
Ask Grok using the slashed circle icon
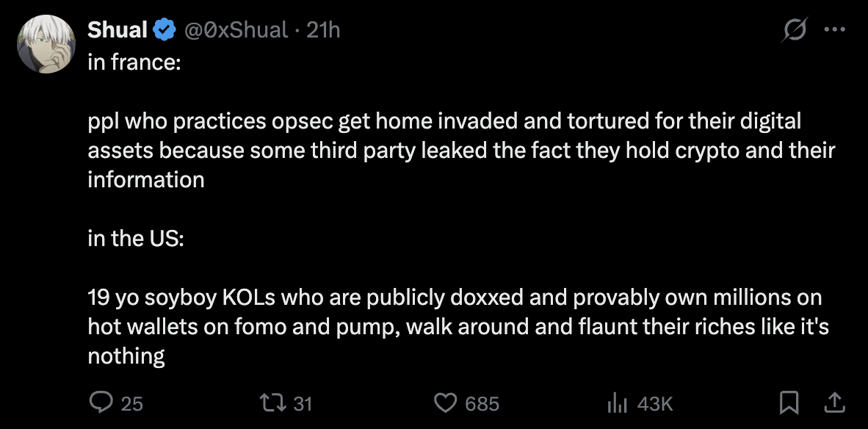[x=795, y=30]
